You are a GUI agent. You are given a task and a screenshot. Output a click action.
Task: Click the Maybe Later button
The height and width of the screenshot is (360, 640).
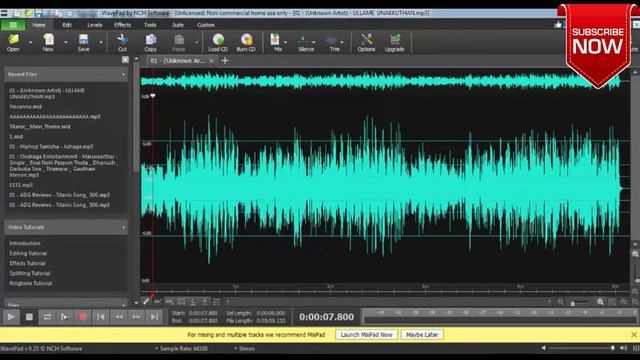[422, 335]
